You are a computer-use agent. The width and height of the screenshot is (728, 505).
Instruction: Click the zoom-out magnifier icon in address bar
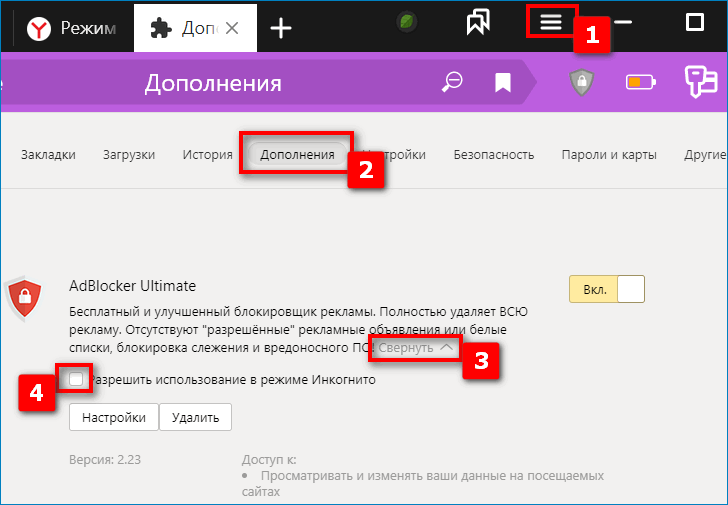pos(452,82)
